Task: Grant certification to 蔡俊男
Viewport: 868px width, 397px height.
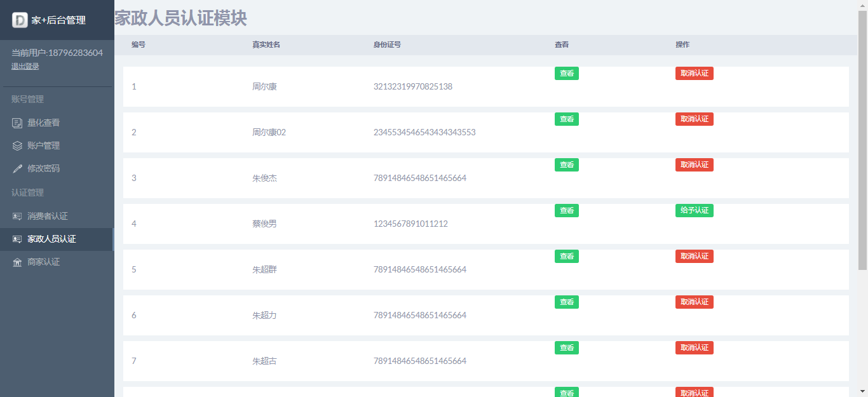Action: click(694, 210)
